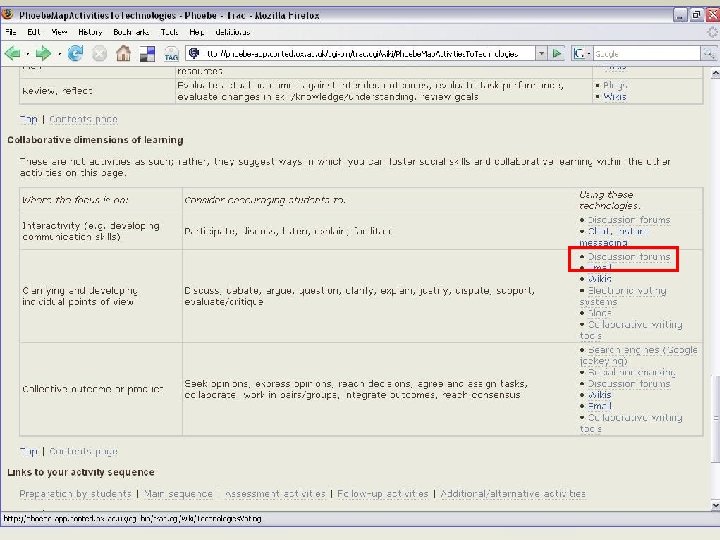Click the site icon in the address bar
Screen dimensions: 720x540
tap(194, 53)
